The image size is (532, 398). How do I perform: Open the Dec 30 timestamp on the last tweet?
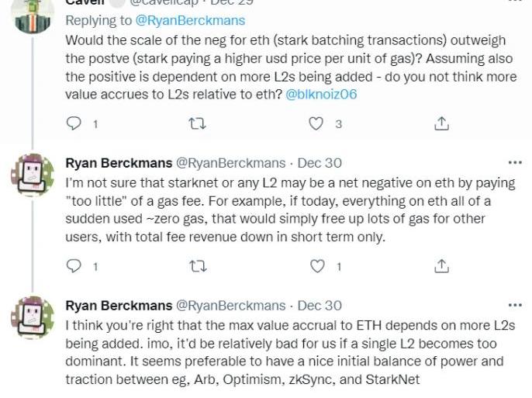click(x=320, y=306)
